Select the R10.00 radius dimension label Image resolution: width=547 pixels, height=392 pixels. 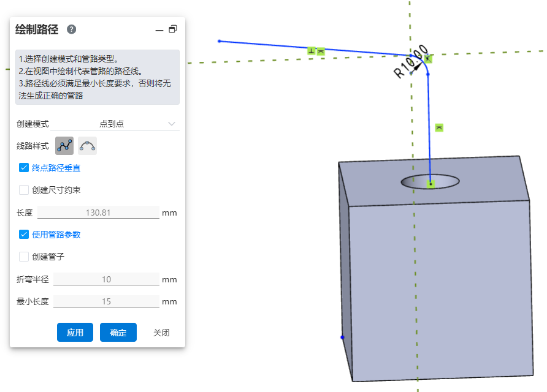[x=410, y=62]
